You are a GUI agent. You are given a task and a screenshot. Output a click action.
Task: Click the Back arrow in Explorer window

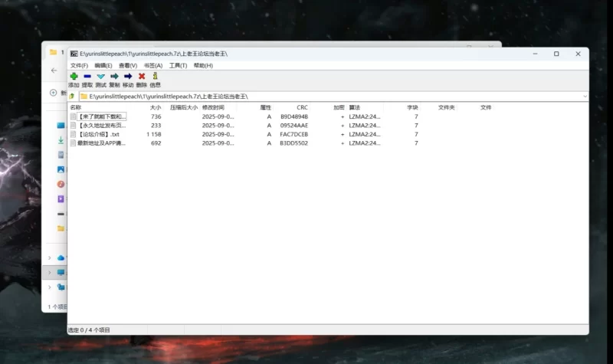(54, 71)
